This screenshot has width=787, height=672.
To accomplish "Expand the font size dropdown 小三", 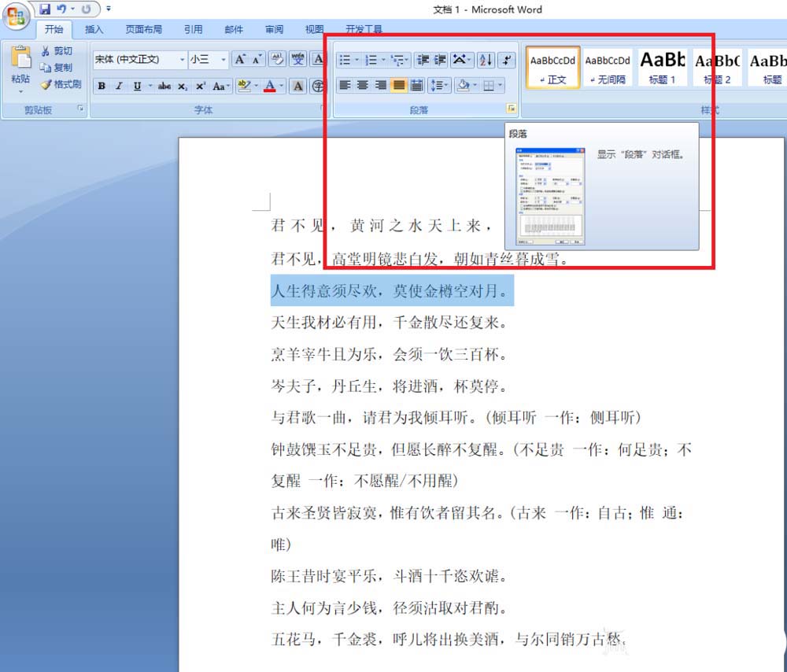I will point(224,60).
